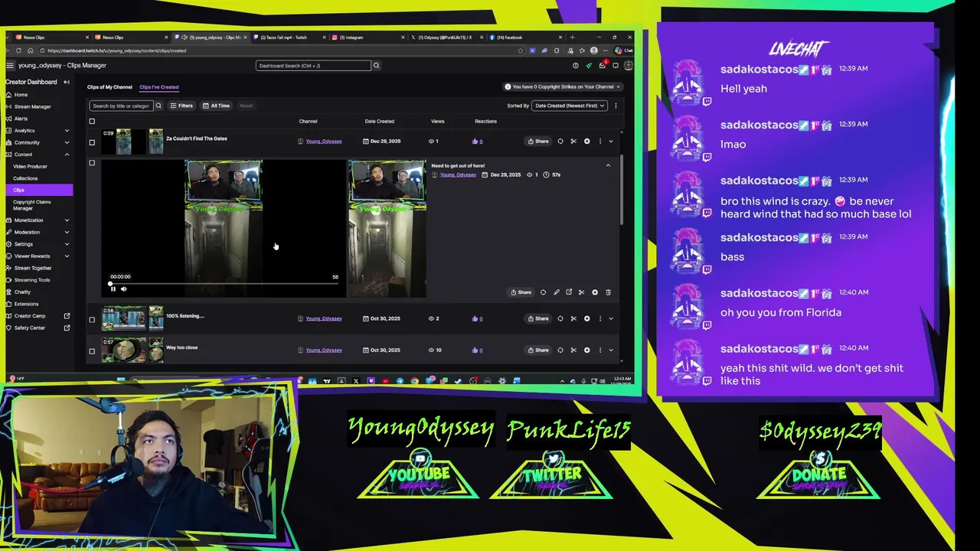Expand '100% listening' row chevron

pyautogui.click(x=611, y=318)
